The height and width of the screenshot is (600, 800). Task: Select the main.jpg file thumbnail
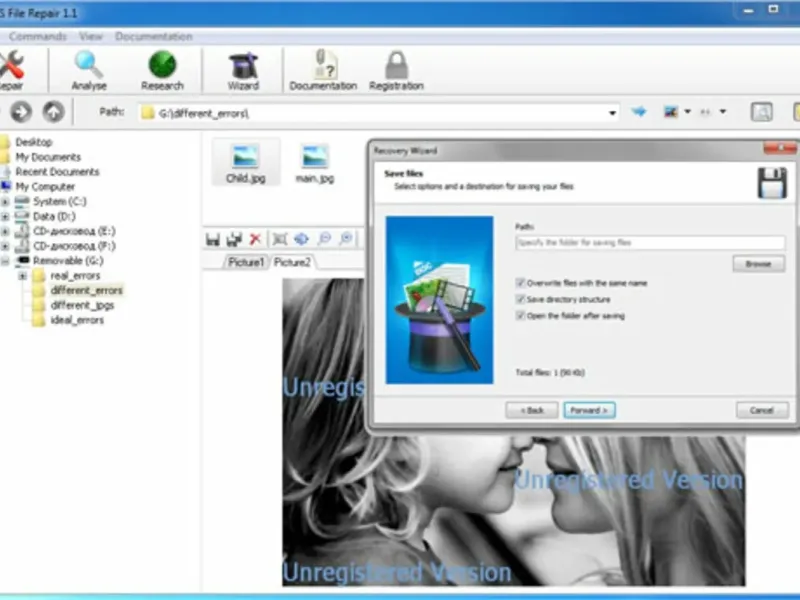click(x=315, y=163)
